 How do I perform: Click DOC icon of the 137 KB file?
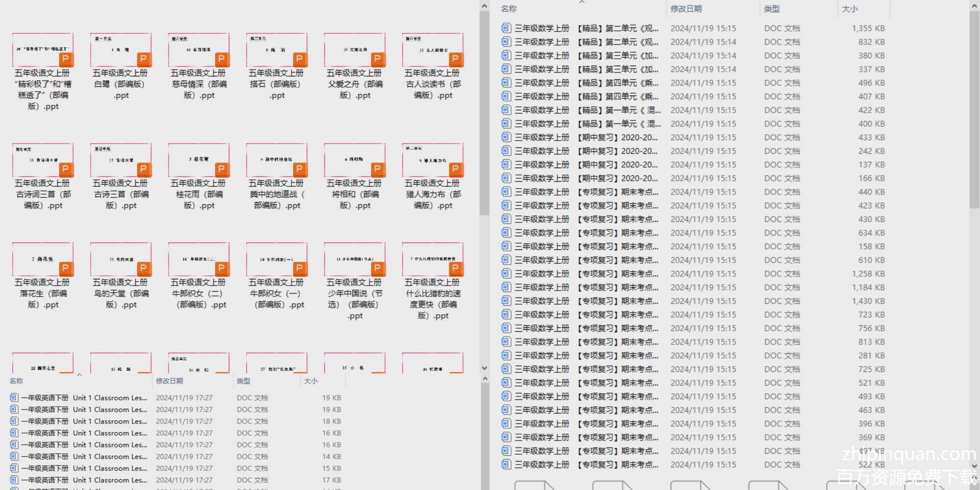[x=506, y=165]
